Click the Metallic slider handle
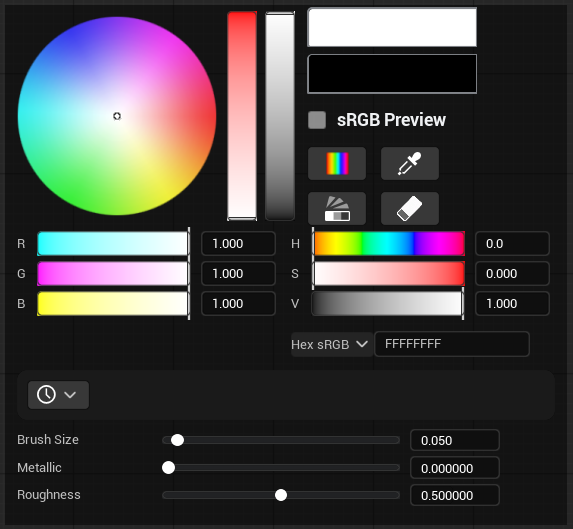 pos(168,468)
